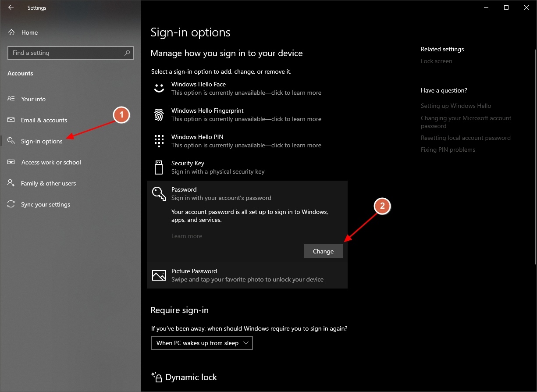Open Email & accounts page

[44, 120]
